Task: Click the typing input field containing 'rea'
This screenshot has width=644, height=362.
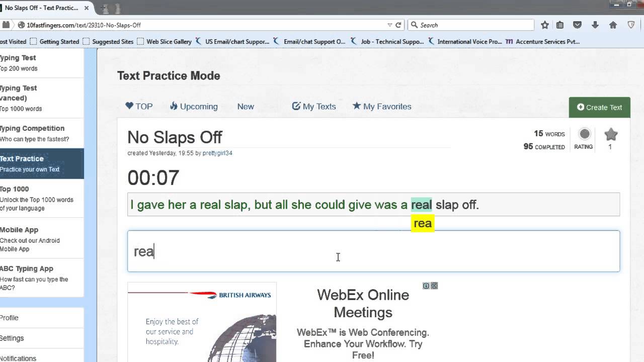Action: click(373, 251)
